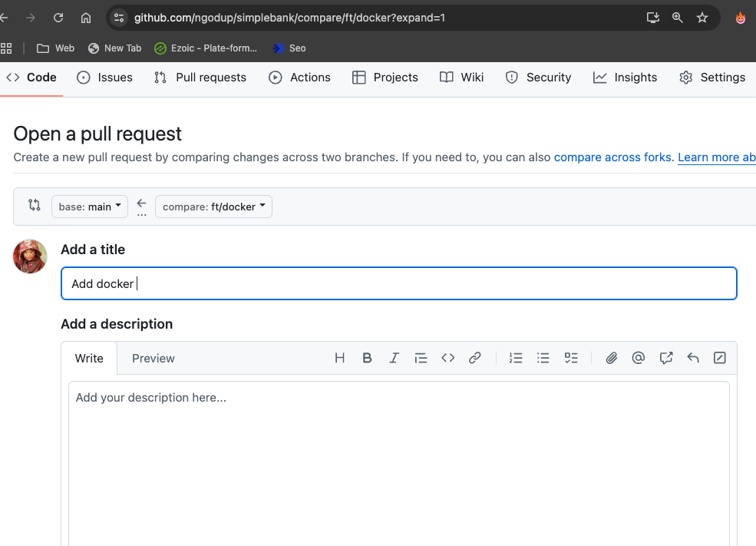Open the Pull requests tab
The width and height of the screenshot is (756, 546).
[200, 78]
